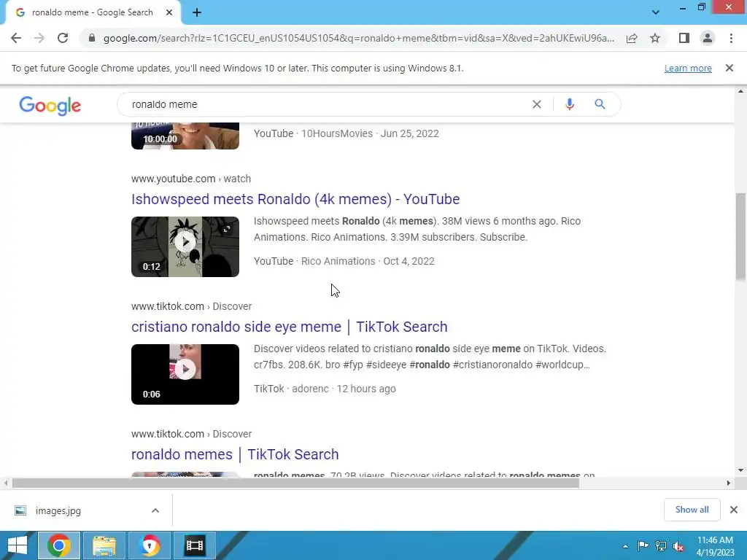Play the 10:00:00 video thumbnail
The image size is (747, 560).
click(x=185, y=136)
